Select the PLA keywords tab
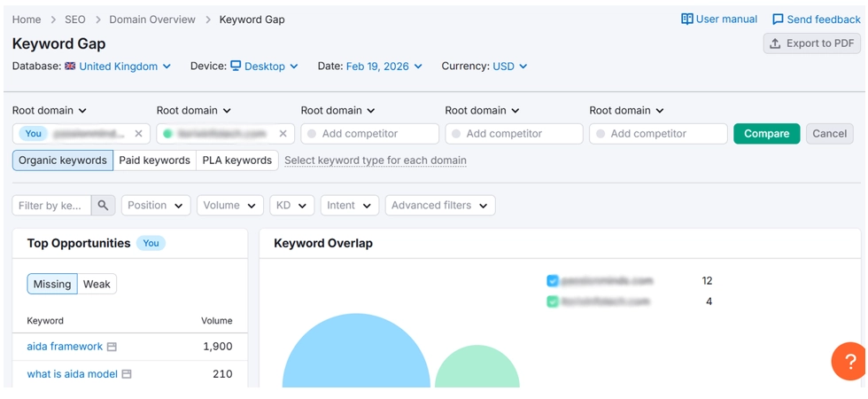Image resolution: width=868 pixels, height=399 pixels. click(x=237, y=160)
